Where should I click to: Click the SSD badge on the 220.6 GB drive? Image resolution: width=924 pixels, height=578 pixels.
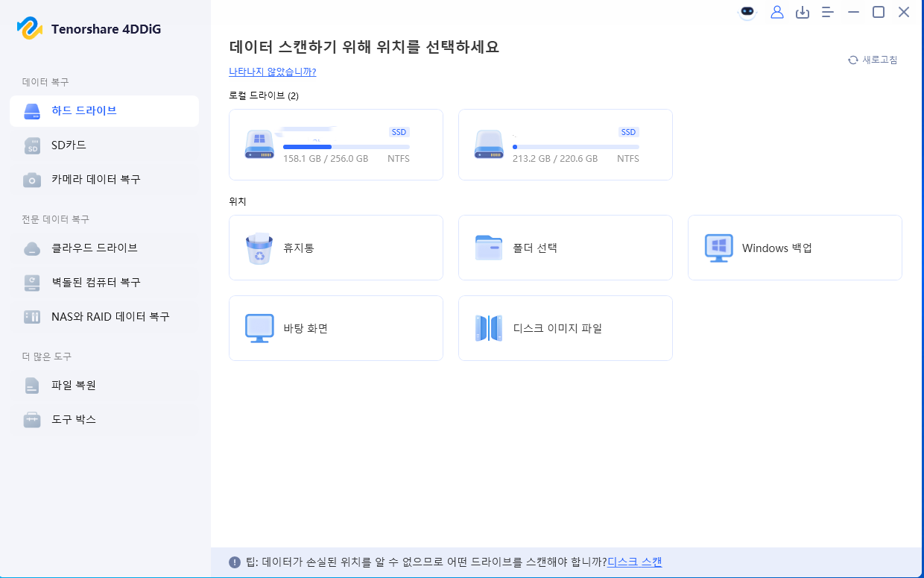pyautogui.click(x=629, y=132)
